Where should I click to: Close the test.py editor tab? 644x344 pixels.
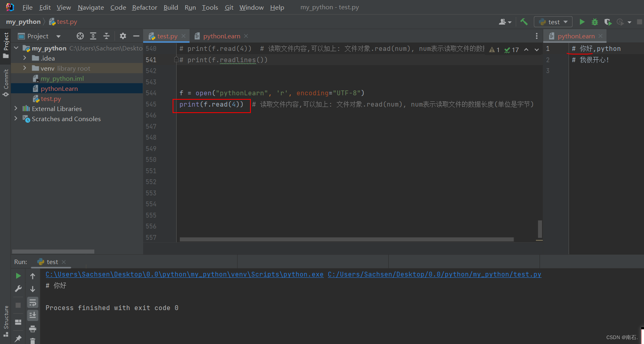(183, 36)
